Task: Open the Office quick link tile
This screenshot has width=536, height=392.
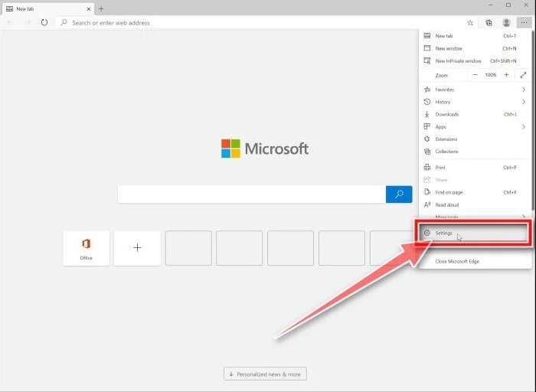Action: pyautogui.click(x=86, y=248)
